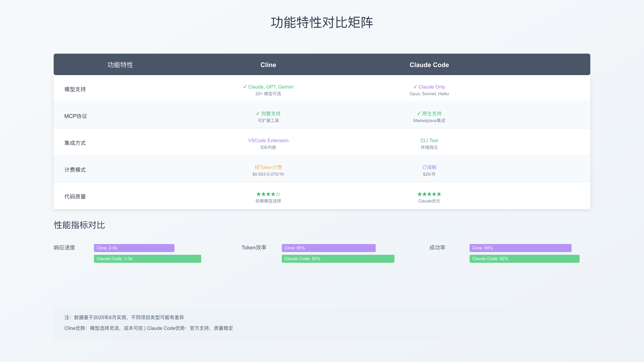Click the Cline: 88% purple bar

(521, 248)
